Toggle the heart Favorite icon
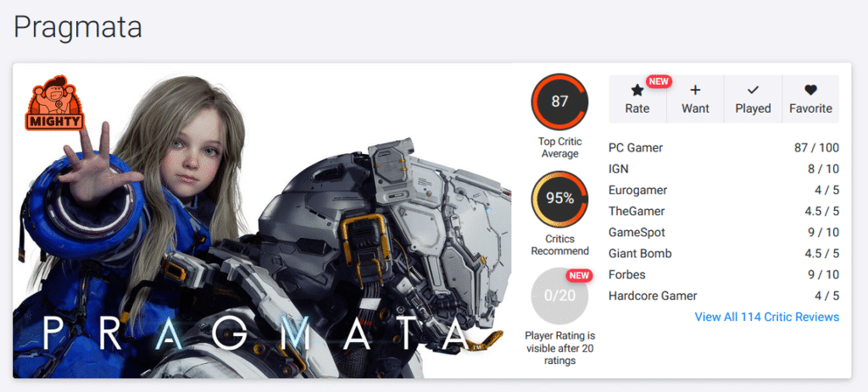The image size is (868, 392). point(810,90)
